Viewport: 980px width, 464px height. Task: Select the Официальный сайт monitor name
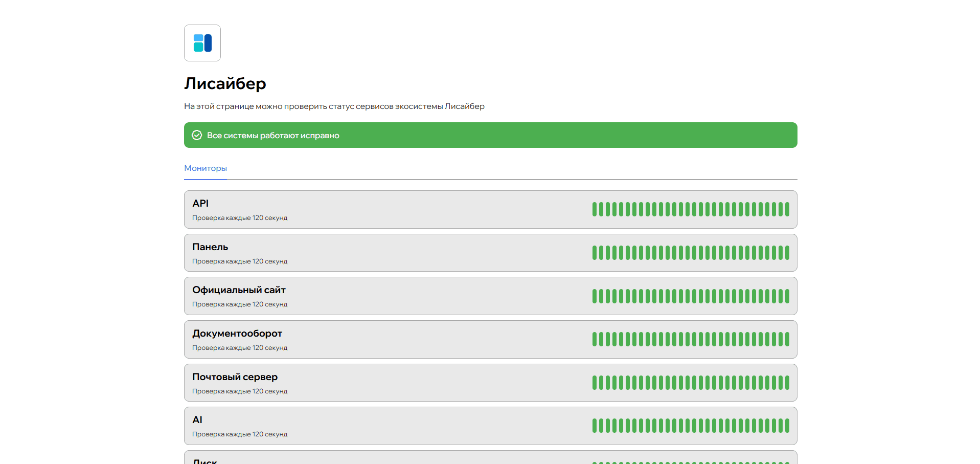239,290
